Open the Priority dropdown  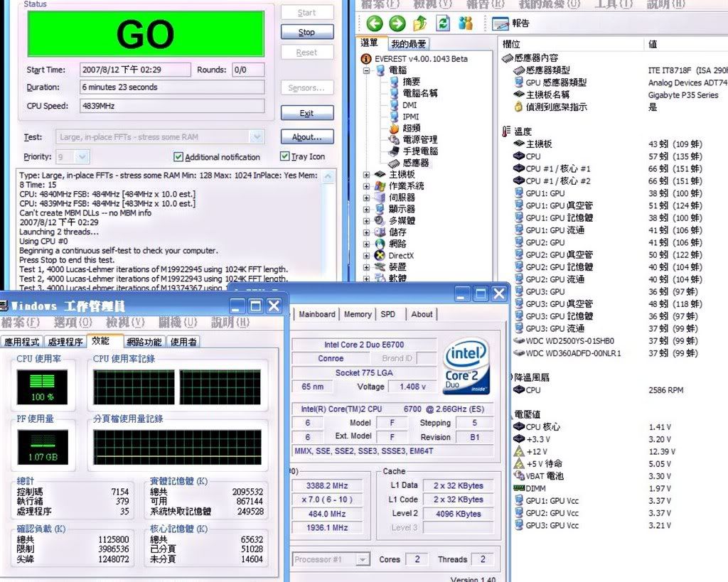(82, 157)
